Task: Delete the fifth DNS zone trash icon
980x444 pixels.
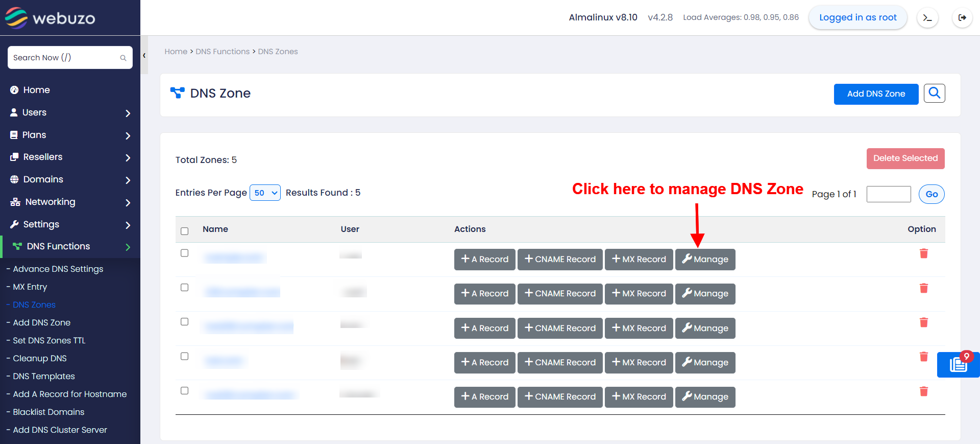Action: [x=923, y=391]
